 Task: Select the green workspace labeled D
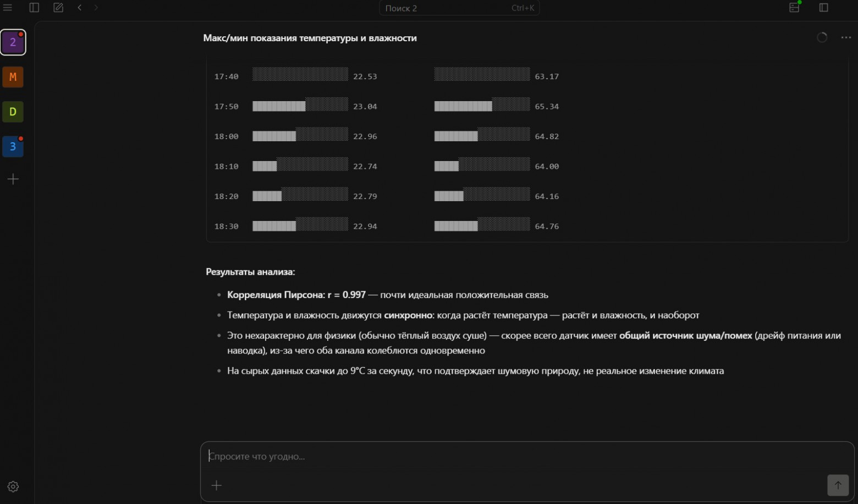coord(13,112)
